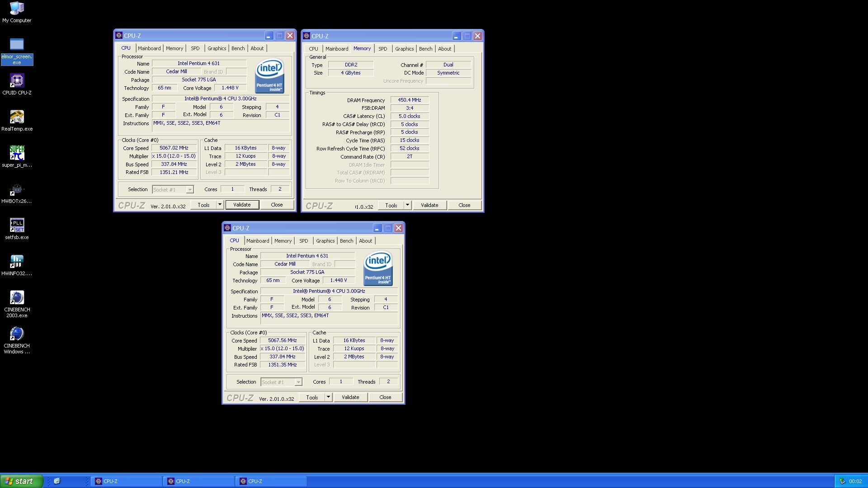Select the elmor_screen.exe desktop icon
Screen dimensions: 868x488
17,51
